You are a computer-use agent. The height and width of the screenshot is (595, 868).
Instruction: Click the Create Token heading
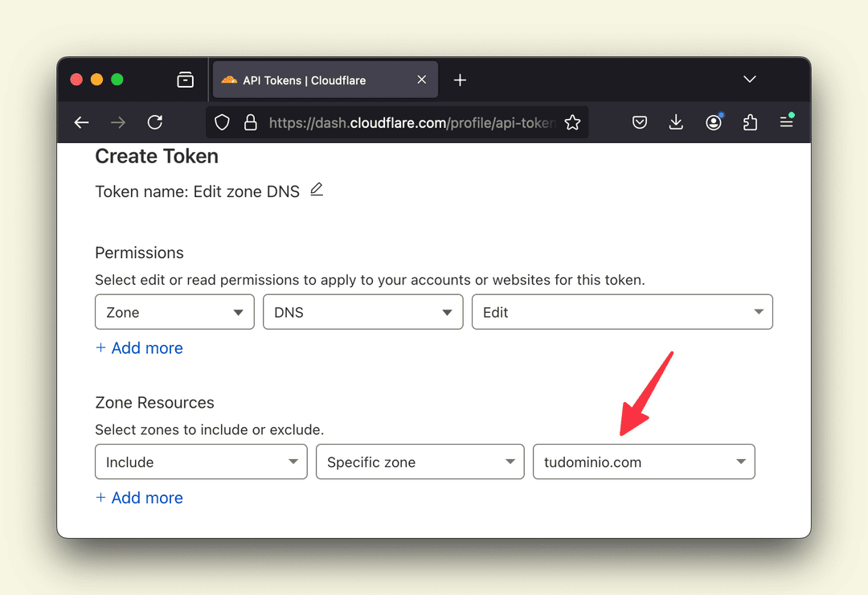pos(157,156)
